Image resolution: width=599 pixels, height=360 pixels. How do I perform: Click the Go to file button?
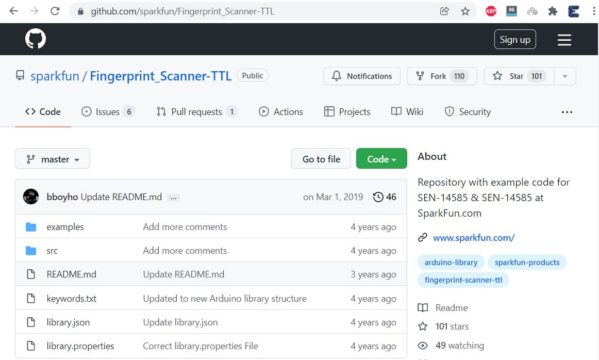(x=321, y=159)
